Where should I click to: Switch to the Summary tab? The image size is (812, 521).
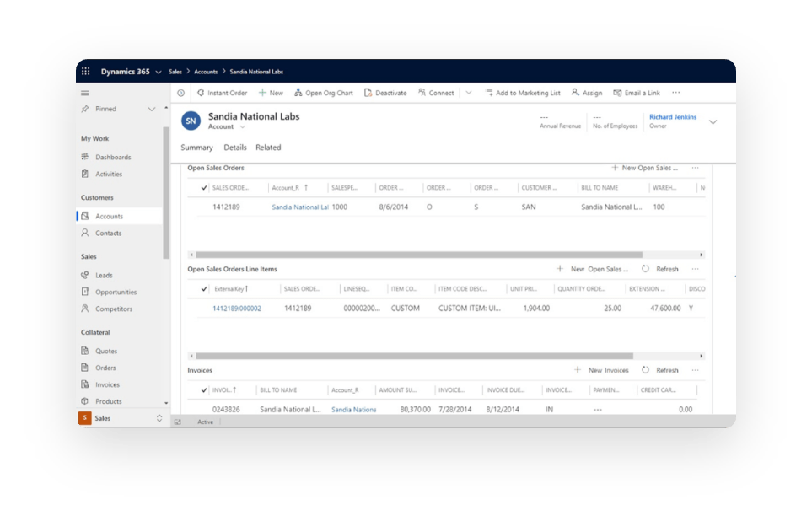pyautogui.click(x=196, y=148)
